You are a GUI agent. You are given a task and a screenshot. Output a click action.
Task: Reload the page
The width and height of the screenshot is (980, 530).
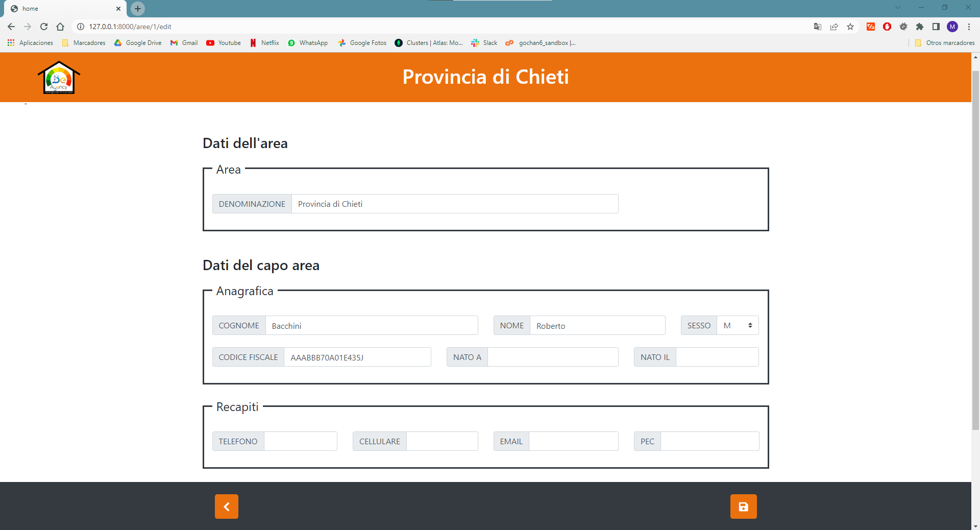click(x=44, y=27)
